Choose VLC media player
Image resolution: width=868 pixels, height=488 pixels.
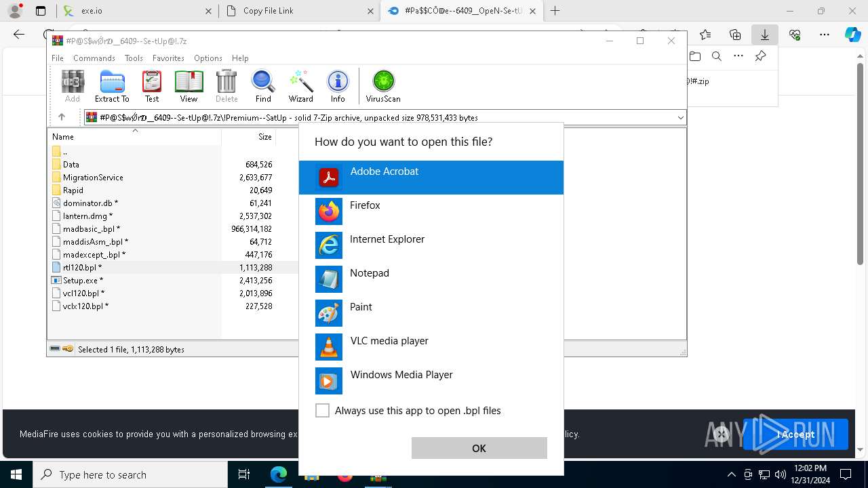pyautogui.click(x=431, y=347)
